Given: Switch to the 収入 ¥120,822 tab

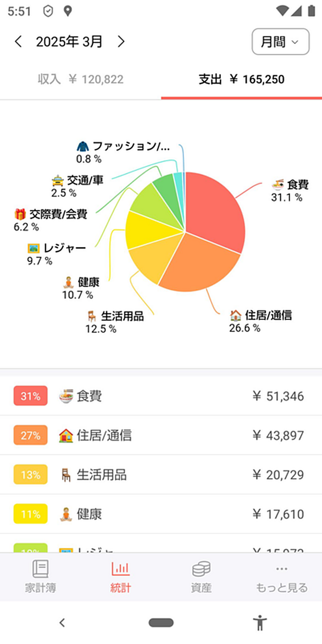Looking at the screenshot, I should click(x=80, y=79).
